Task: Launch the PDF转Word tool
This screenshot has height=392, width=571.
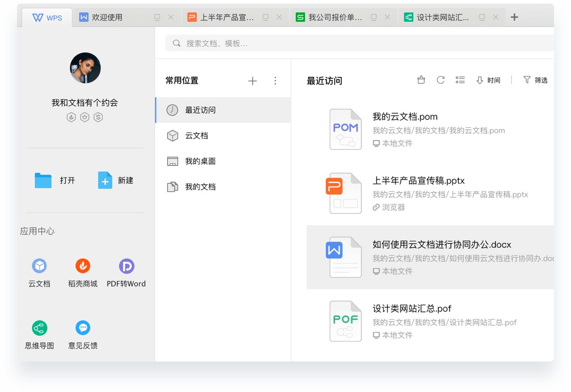Action: click(x=126, y=265)
